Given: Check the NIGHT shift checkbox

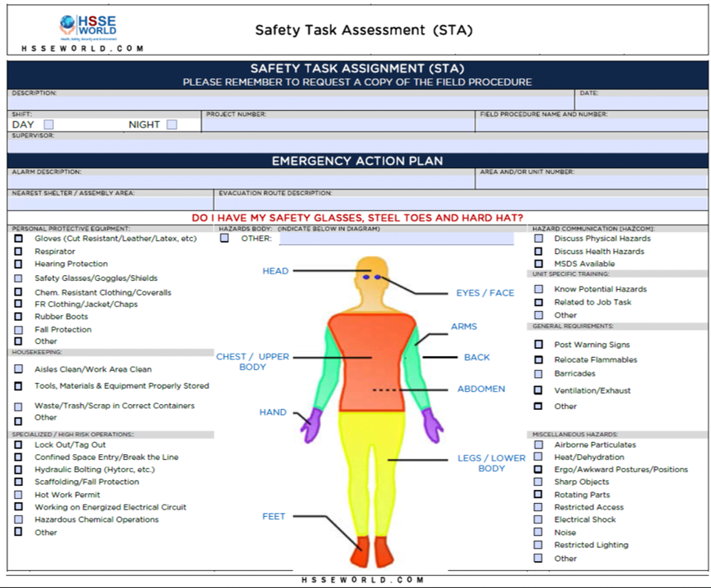Looking at the screenshot, I should click(x=172, y=124).
